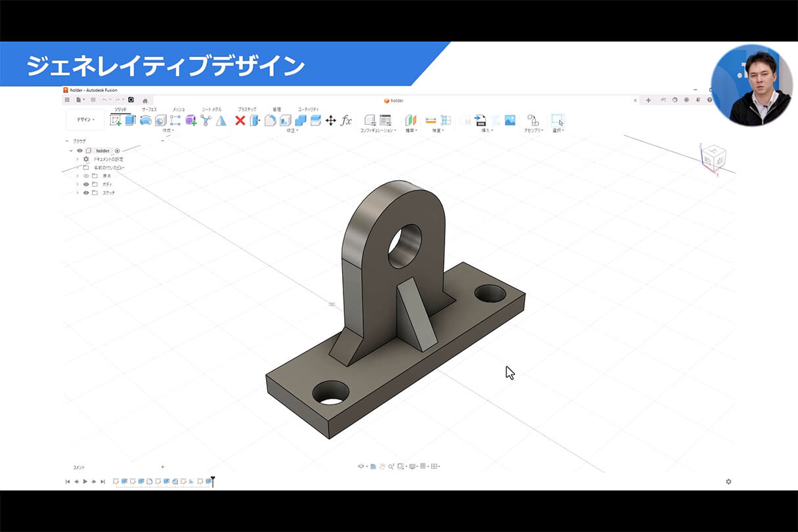
Task: Click the Assembly components icon
Action: [533, 120]
